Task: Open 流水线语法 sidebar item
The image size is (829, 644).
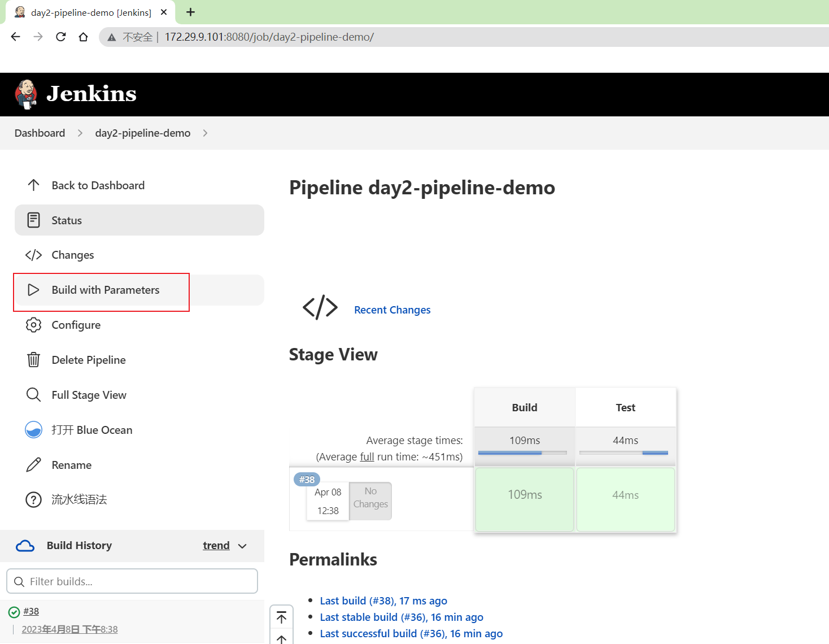Action: pyautogui.click(x=139, y=500)
